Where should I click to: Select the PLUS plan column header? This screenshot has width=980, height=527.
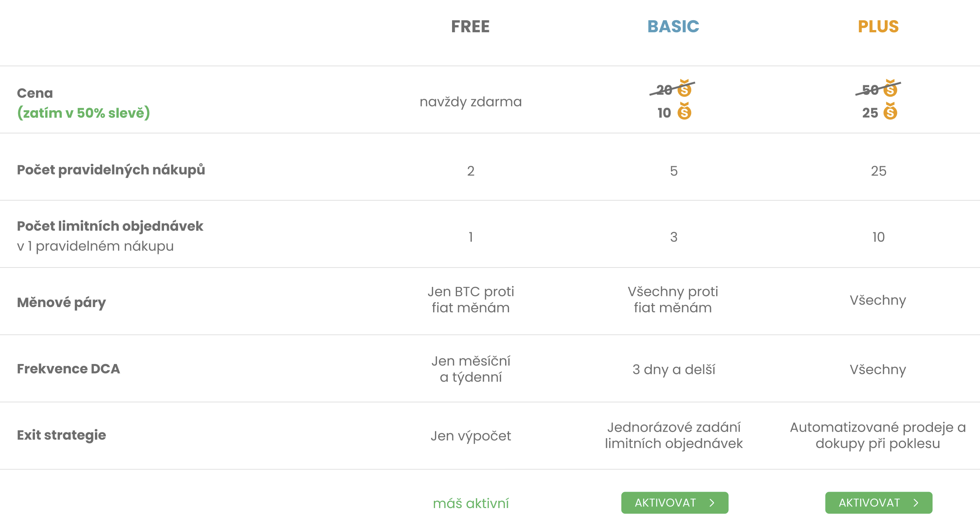click(878, 27)
